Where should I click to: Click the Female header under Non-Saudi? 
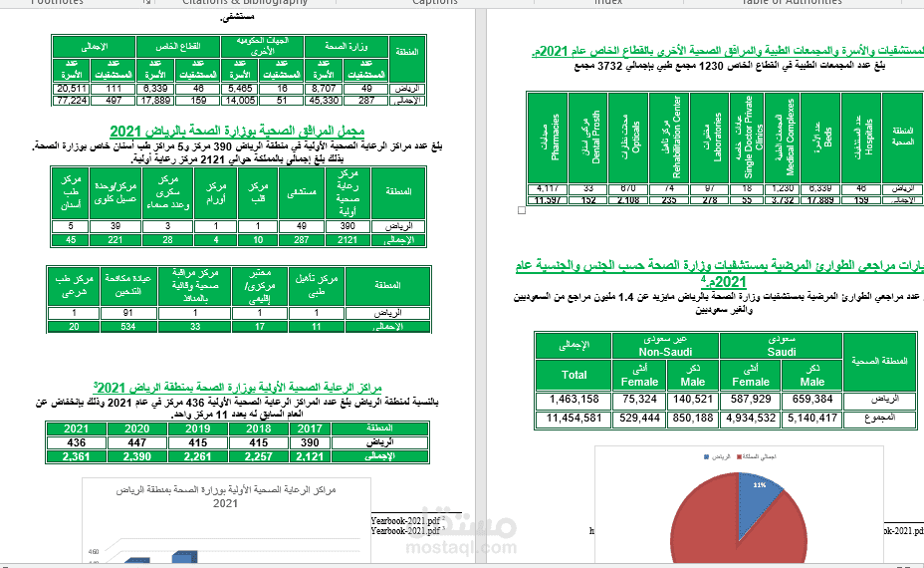pyautogui.click(x=639, y=375)
